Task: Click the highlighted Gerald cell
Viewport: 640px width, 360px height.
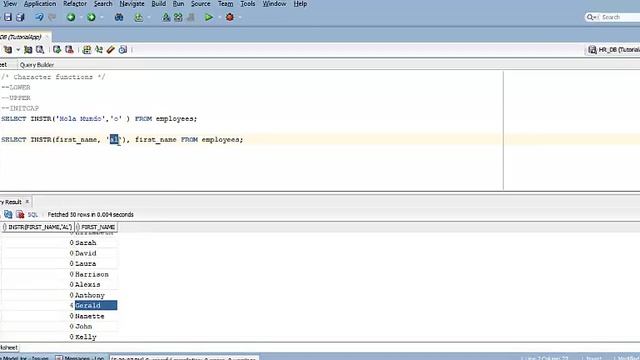Action: [x=96, y=305]
